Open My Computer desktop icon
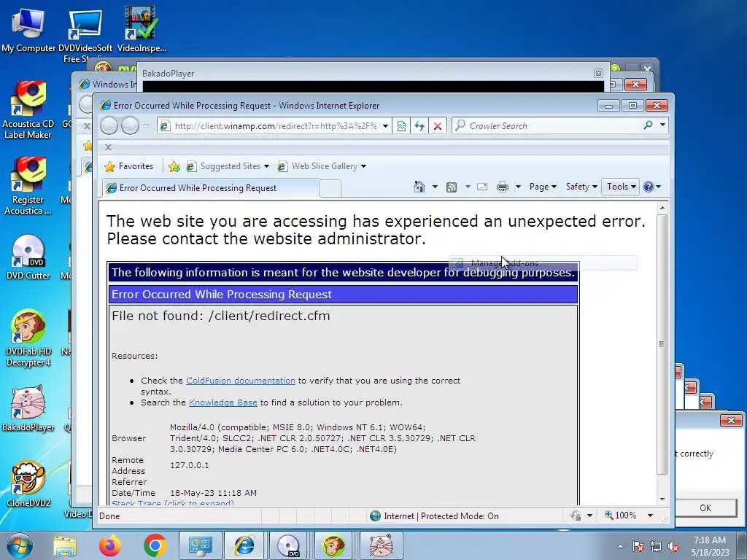Viewport: 747px width, 560px height. pyautogui.click(x=28, y=29)
